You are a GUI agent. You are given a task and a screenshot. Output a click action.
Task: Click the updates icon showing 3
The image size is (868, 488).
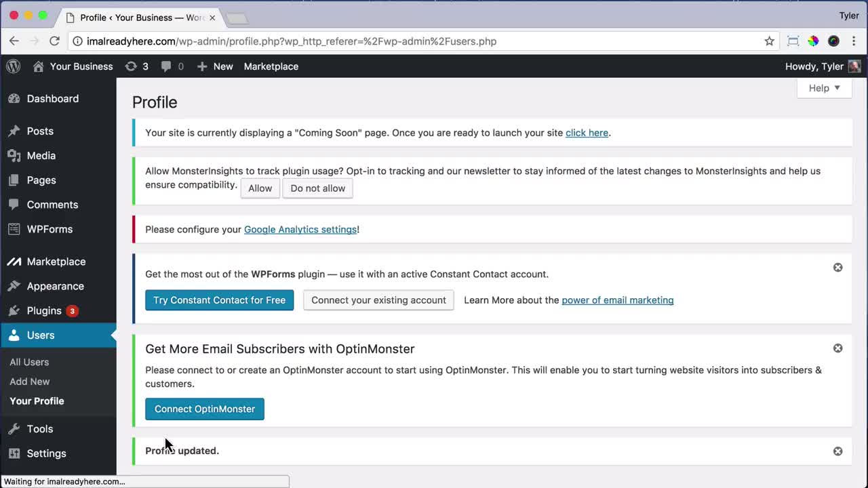tap(131, 66)
